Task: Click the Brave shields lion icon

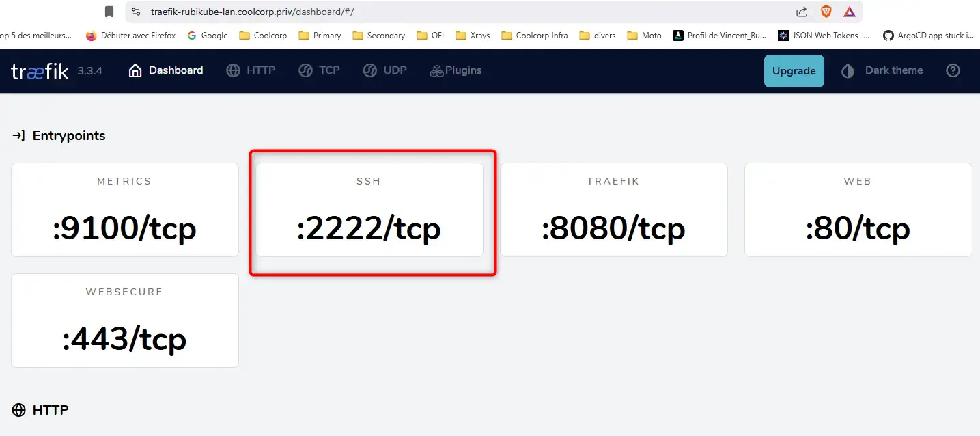Action: tap(826, 12)
